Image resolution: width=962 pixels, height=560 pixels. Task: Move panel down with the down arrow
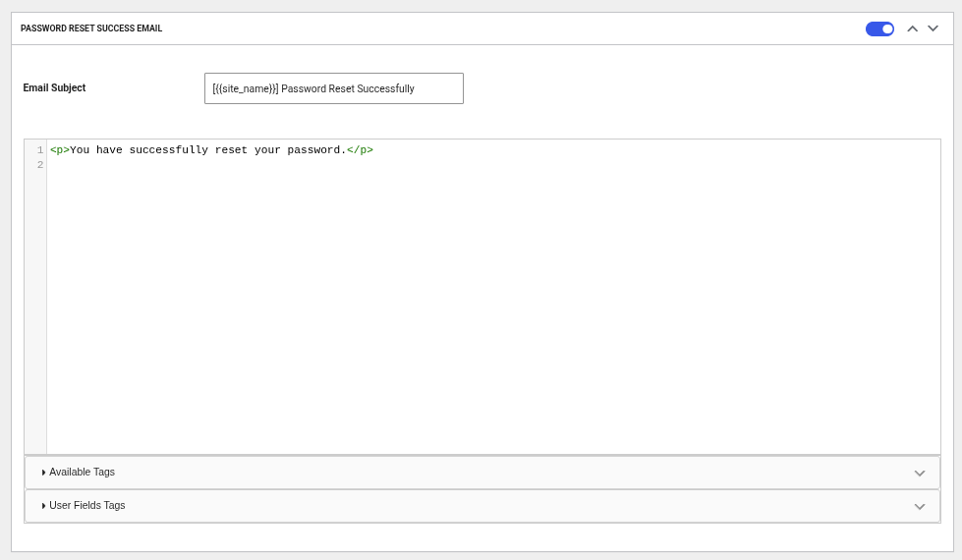933,28
